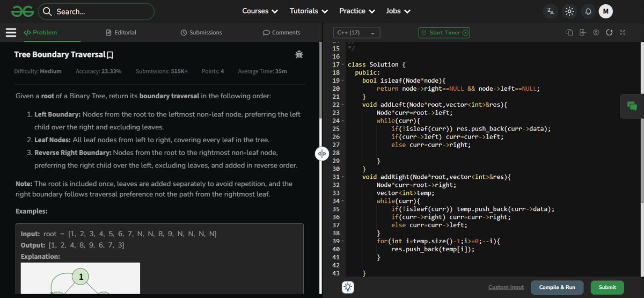Open the C++ (17) language selector
644x298 pixels.
[356, 33]
